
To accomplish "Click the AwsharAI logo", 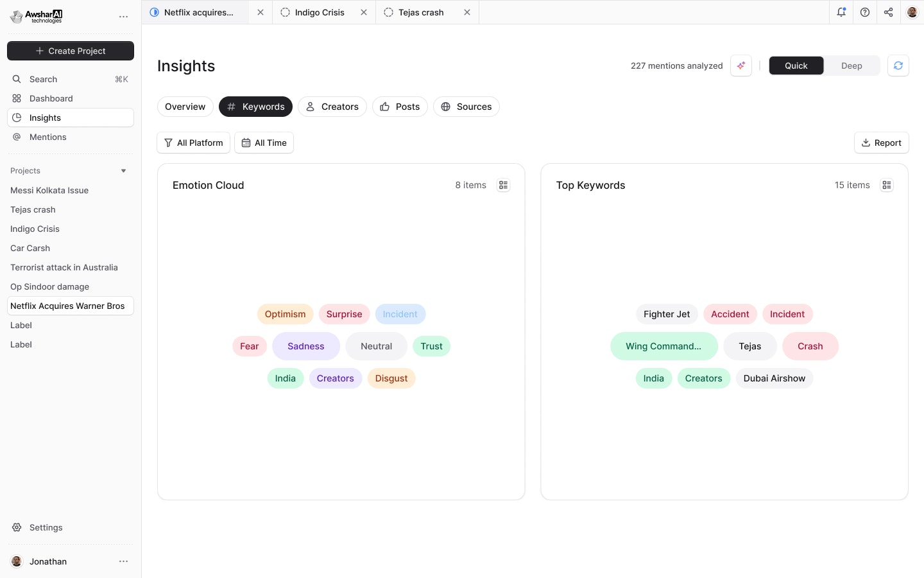I will click(x=37, y=16).
